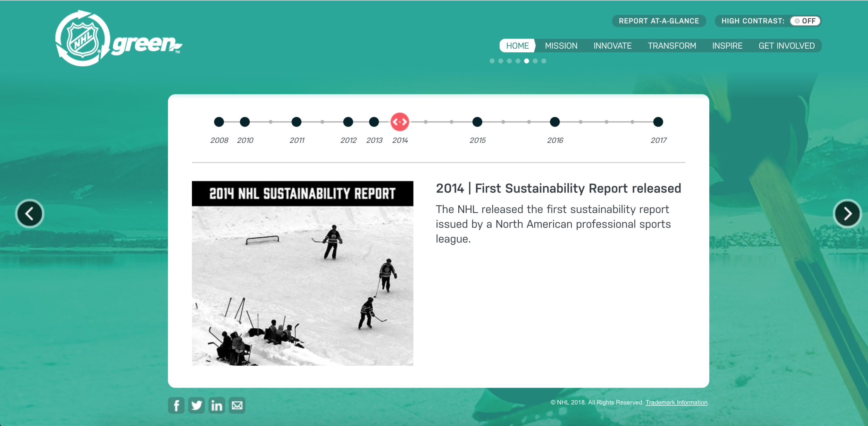The width and height of the screenshot is (868, 426).
Task: Open the Transform section
Action: [x=672, y=46]
